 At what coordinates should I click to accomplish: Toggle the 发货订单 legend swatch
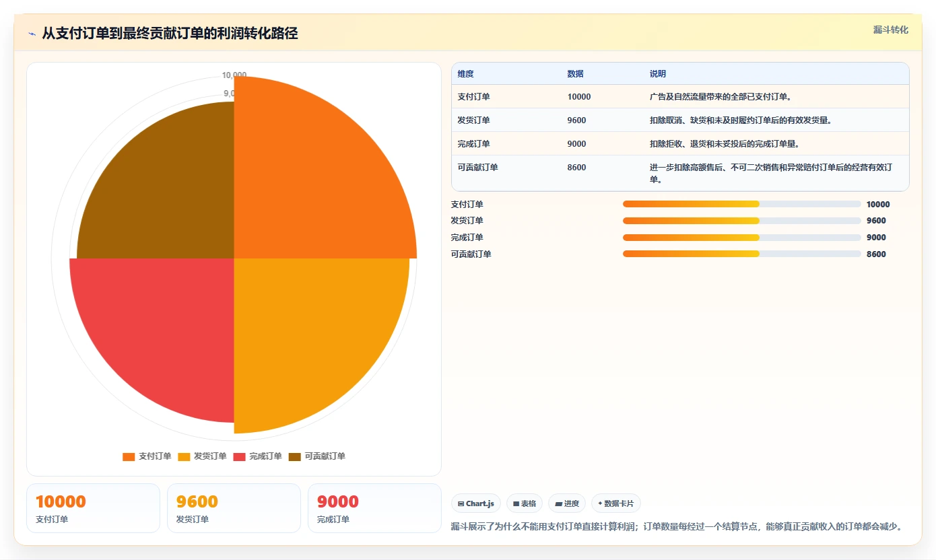184,457
